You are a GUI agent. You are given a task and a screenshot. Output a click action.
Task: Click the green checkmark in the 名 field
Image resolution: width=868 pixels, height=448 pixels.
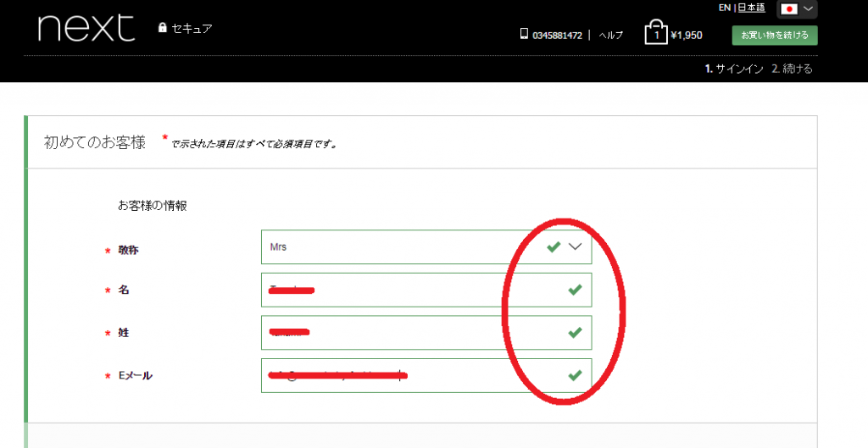point(576,290)
